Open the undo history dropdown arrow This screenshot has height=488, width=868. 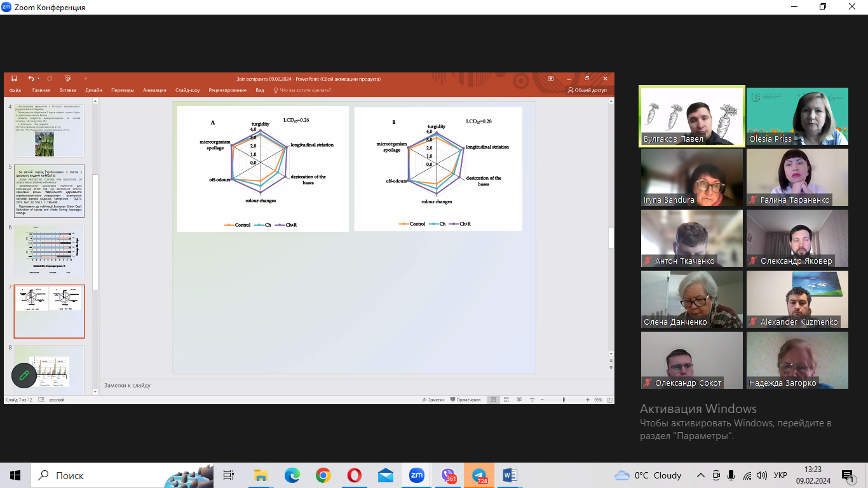(x=39, y=79)
